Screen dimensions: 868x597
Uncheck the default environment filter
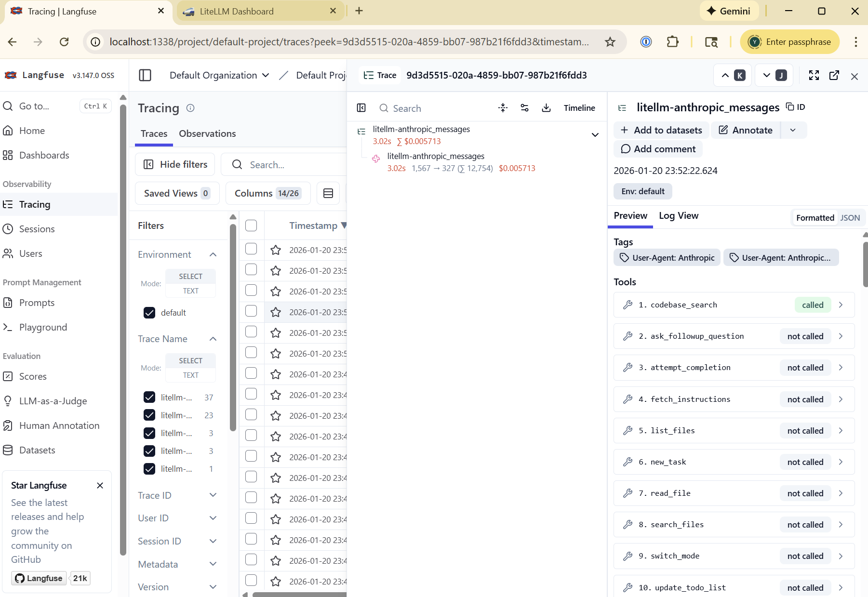[x=149, y=313]
